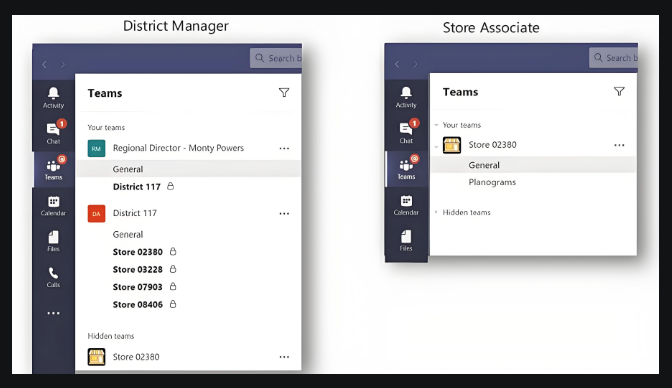Open Activity in District Manager window
Image resolution: width=672 pixels, height=388 pixels.
[x=53, y=98]
